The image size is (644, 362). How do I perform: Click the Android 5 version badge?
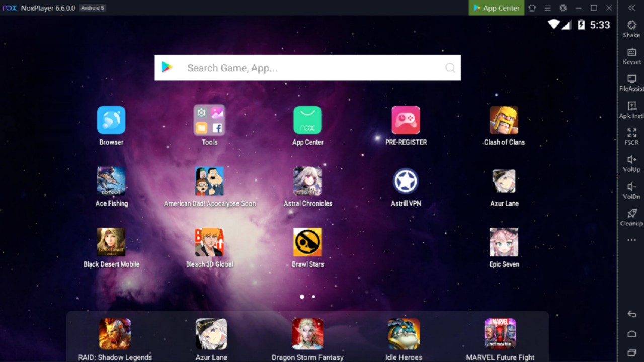tap(93, 8)
